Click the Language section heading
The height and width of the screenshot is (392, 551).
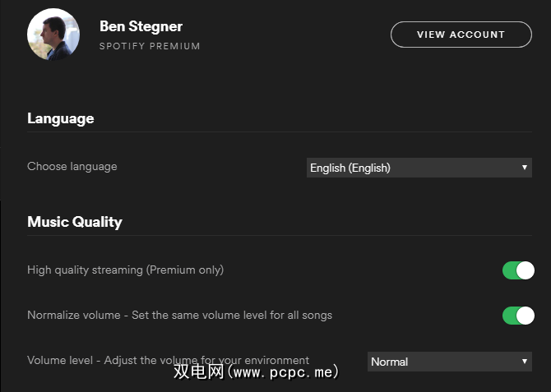61,118
